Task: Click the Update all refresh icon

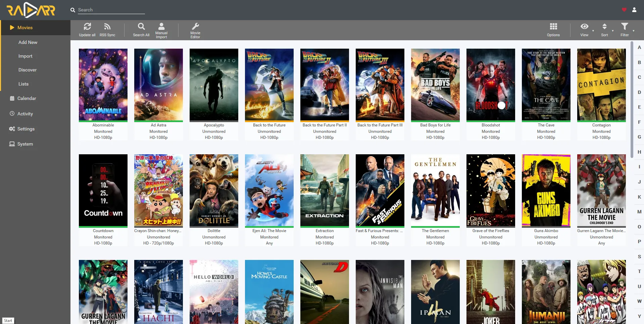Action: [x=87, y=27]
